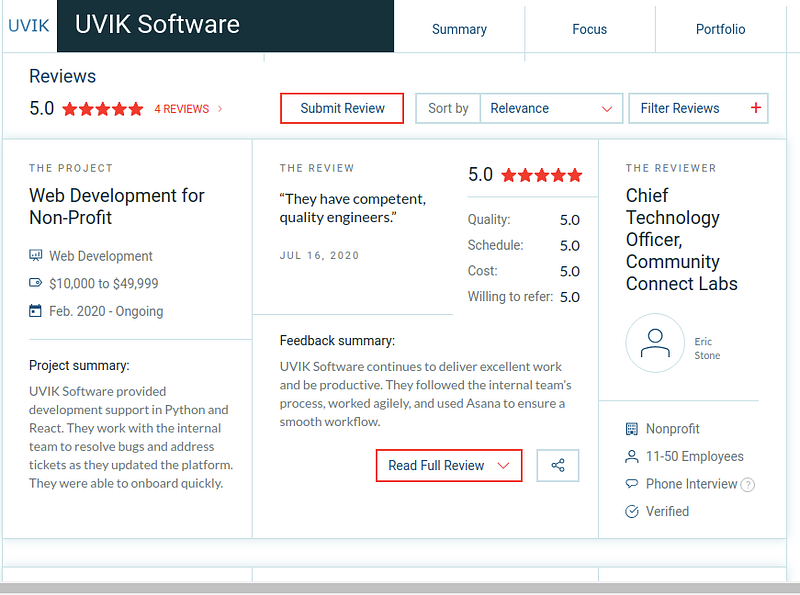Click the UVIK logo in header
This screenshot has height=595, width=800.
coord(28,25)
